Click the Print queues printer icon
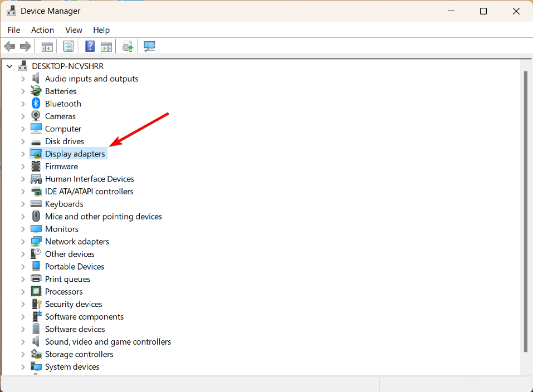The height and width of the screenshot is (392, 533). (36, 279)
